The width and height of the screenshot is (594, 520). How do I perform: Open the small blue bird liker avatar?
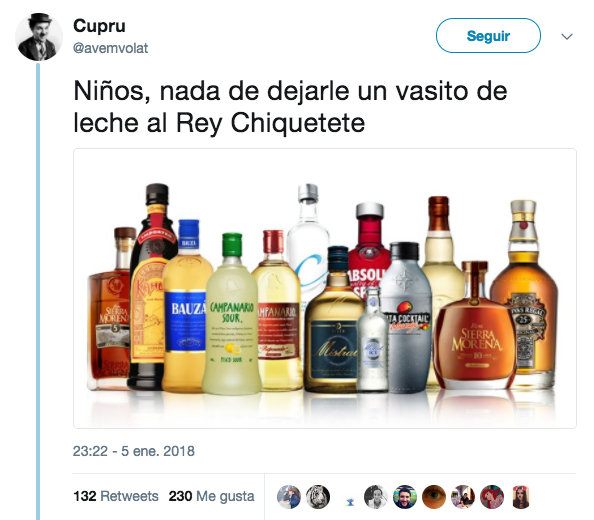tap(350, 502)
